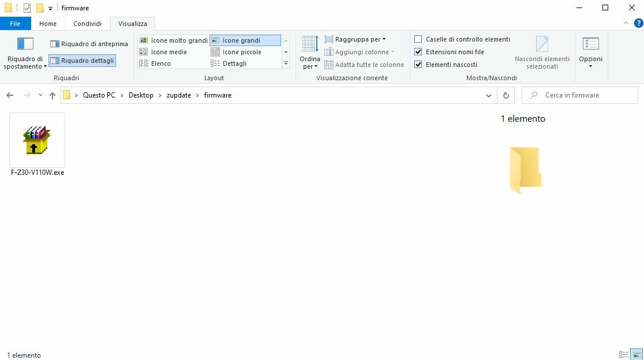Image resolution: width=644 pixels, height=360 pixels.
Task: Expand the layout gallery list
Action: (286, 63)
